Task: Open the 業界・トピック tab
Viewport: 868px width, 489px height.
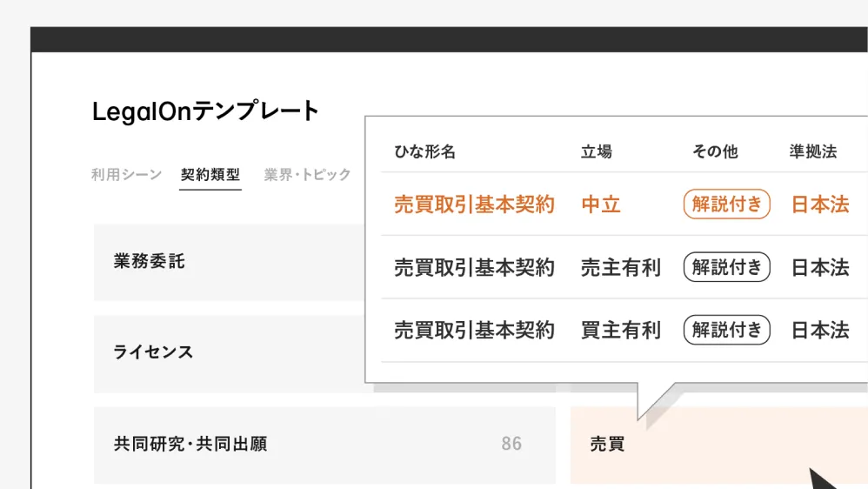Action: click(307, 175)
